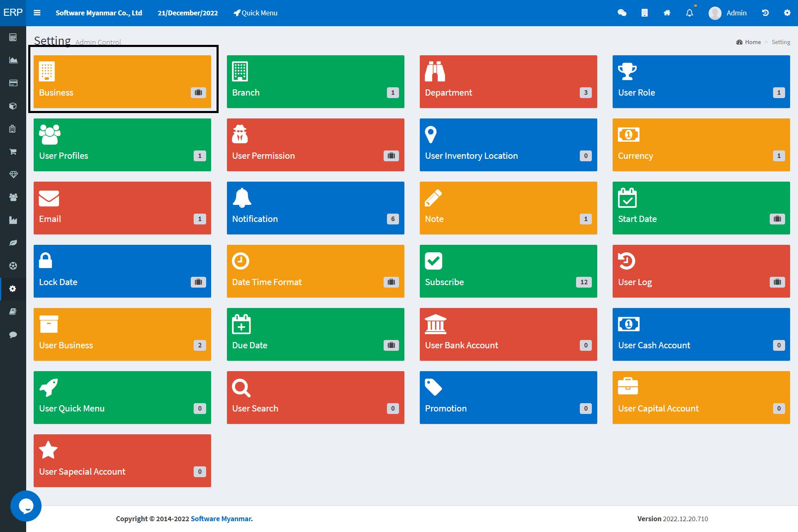The height and width of the screenshot is (532, 798).
Task: Open the User Bank Account tile
Action: pos(508,334)
